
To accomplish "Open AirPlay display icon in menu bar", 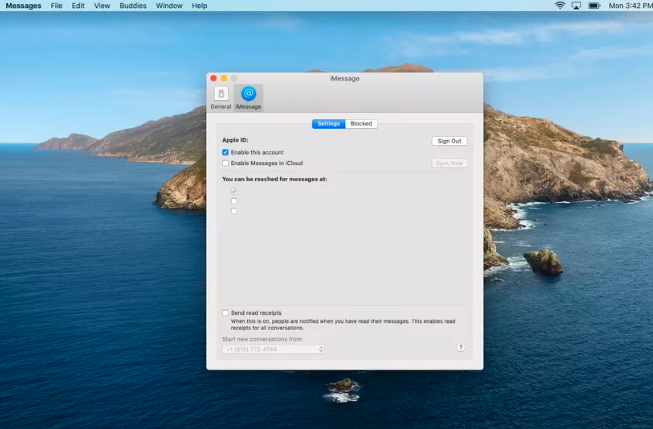I will tap(576, 6).
